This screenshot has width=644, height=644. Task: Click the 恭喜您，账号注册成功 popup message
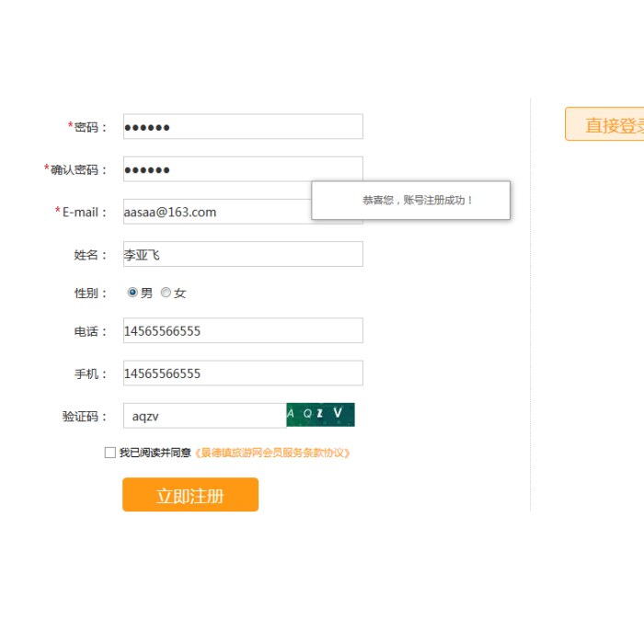point(411,200)
